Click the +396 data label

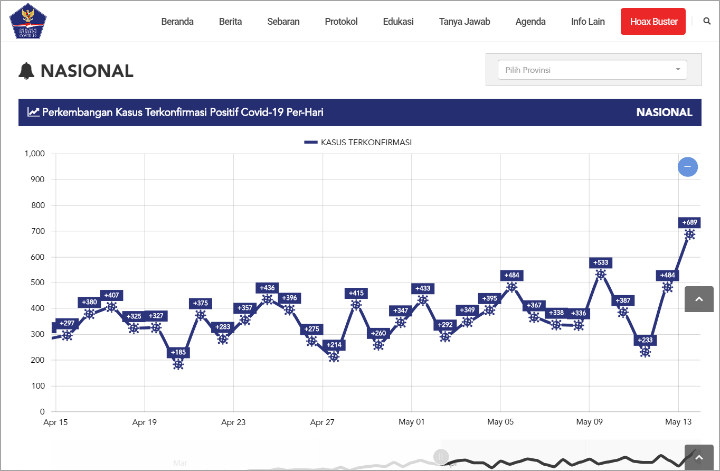click(x=289, y=297)
